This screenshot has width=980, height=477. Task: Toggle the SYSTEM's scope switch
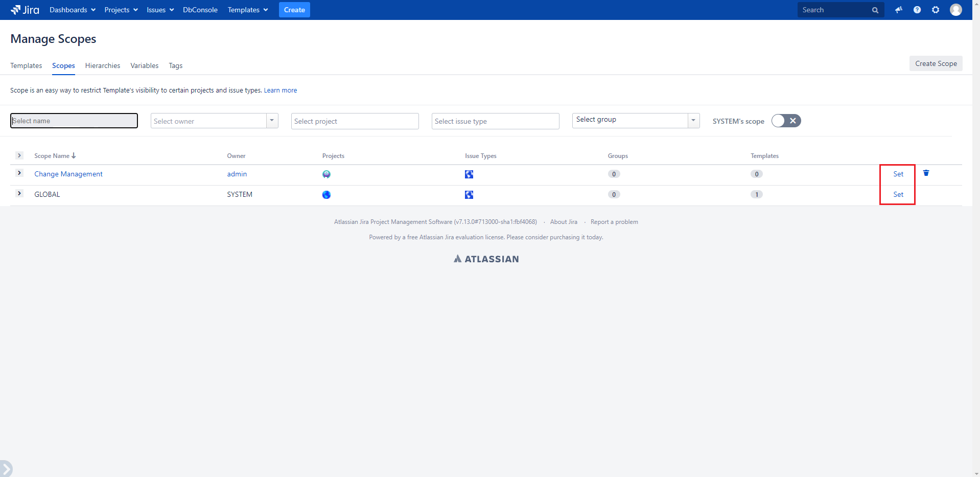[x=786, y=121]
